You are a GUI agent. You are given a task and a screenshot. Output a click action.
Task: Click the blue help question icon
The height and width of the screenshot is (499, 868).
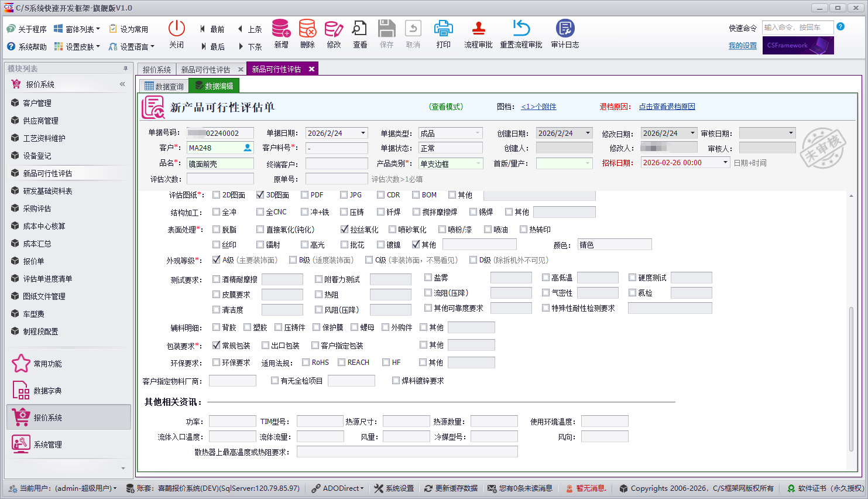pyautogui.click(x=840, y=27)
